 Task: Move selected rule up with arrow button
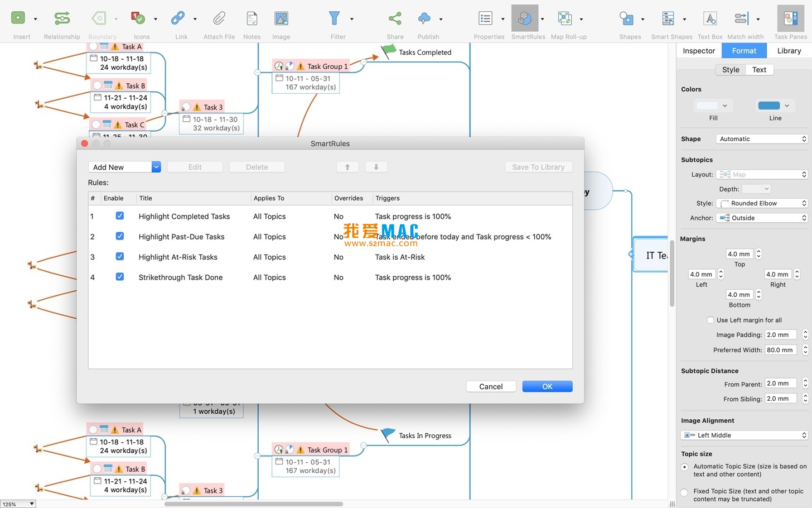(x=347, y=167)
